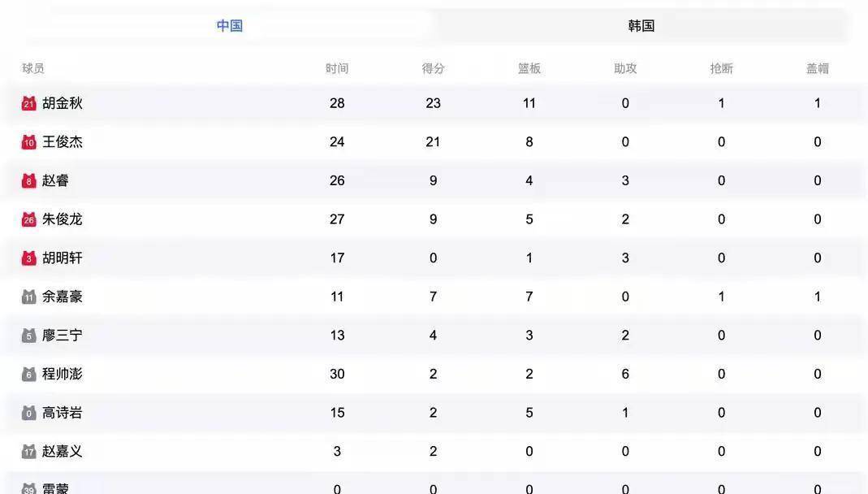
Task: Click the 盖帽 column header
Action: pyautogui.click(x=817, y=68)
